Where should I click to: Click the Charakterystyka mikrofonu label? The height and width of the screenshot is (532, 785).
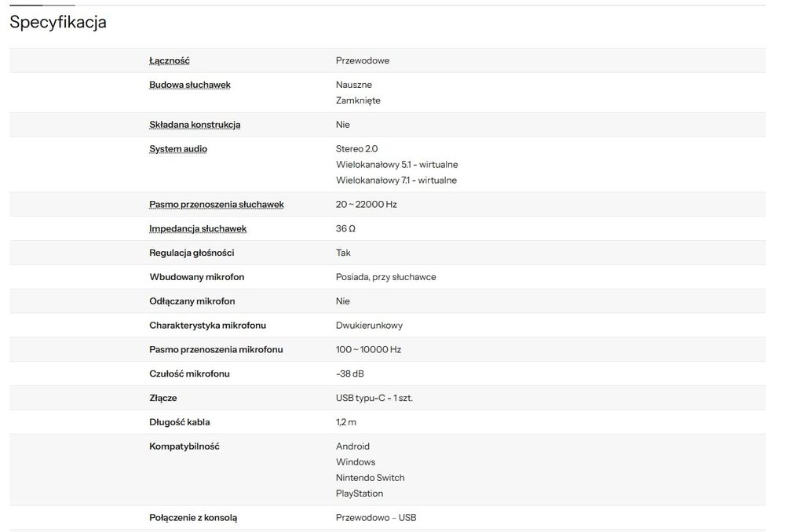coord(206,326)
